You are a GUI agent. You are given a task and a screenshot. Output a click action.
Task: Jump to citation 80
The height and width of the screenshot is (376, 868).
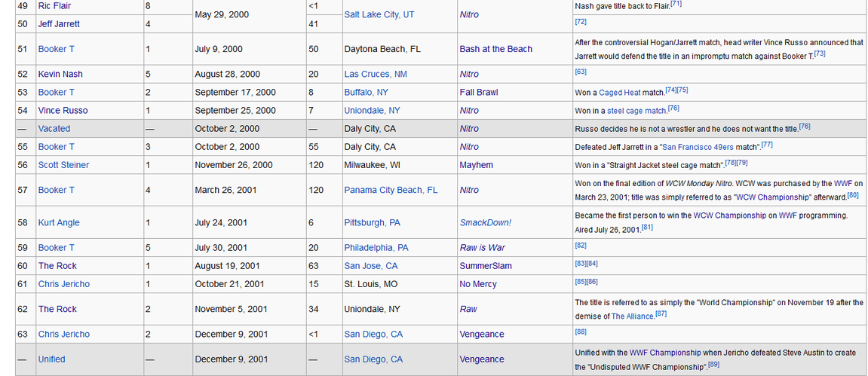(x=852, y=195)
